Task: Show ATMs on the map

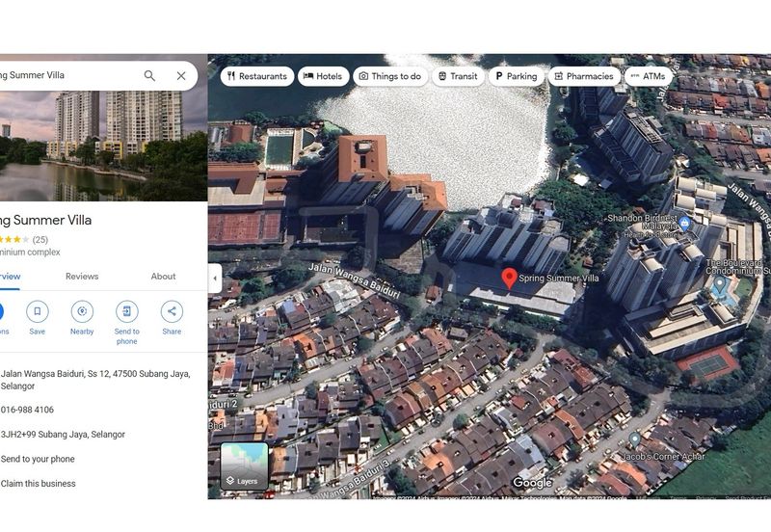Action: pos(648,76)
